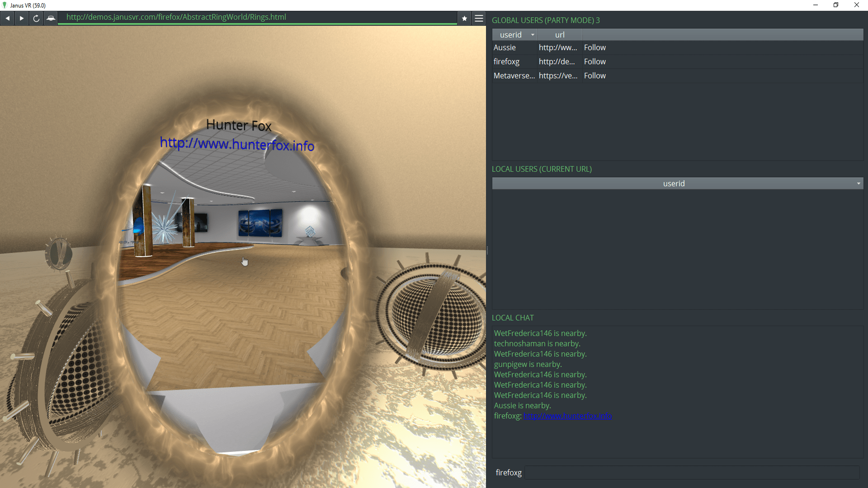The height and width of the screenshot is (488, 868).
Task: Reload the current room with the refresh icon
Action: 36,19
